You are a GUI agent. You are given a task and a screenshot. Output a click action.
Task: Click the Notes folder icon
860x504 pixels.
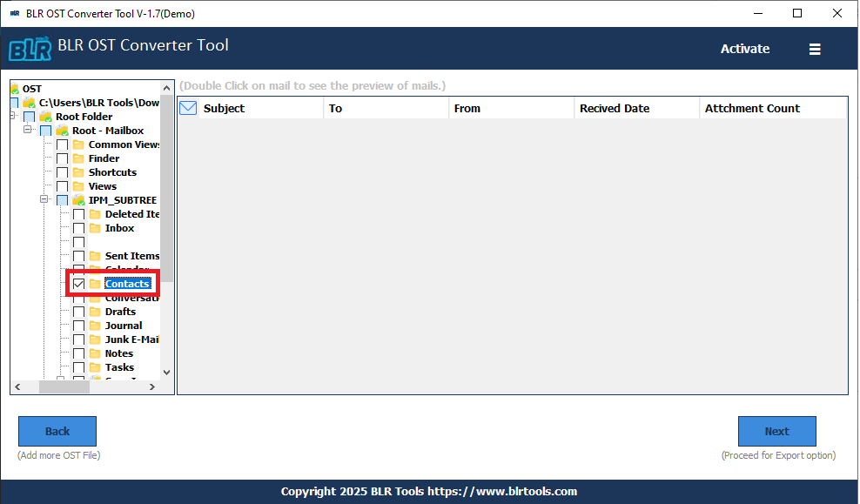(95, 353)
